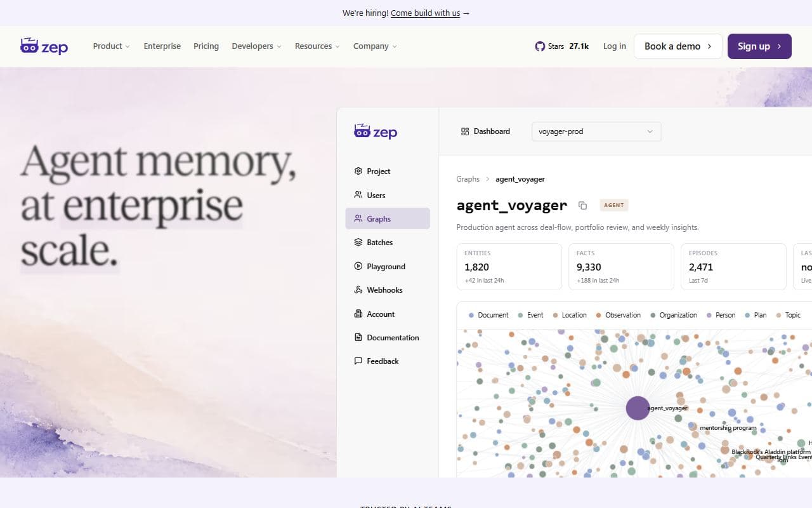Click the large agent_voyager graph node
The height and width of the screenshot is (508, 812).
(638, 408)
